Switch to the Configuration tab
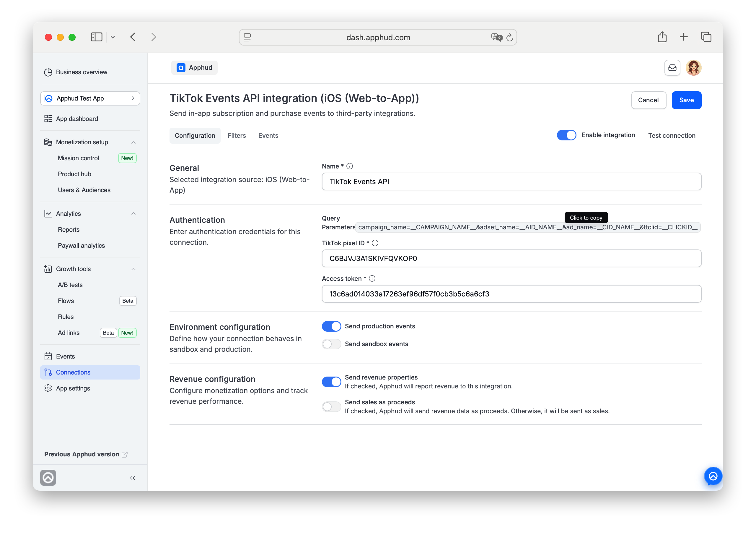The height and width of the screenshot is (535, 756). (x=195, y=135)
